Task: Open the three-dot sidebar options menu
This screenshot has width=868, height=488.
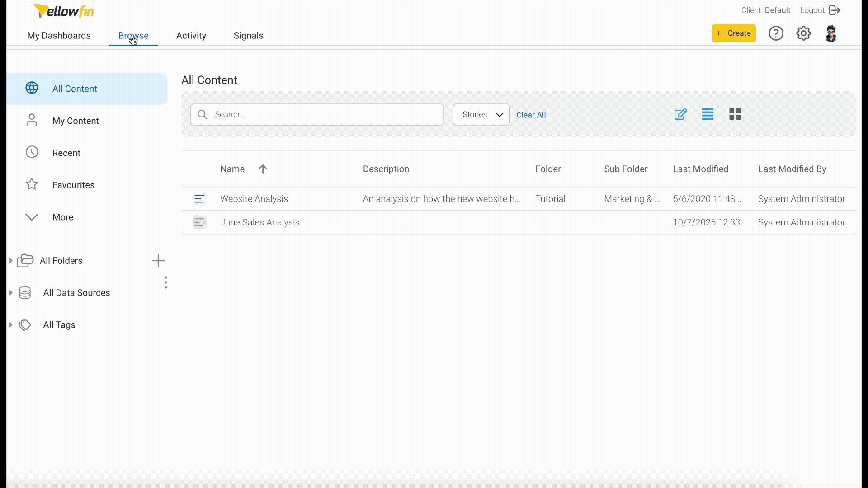Action: [x=166, y=282]
